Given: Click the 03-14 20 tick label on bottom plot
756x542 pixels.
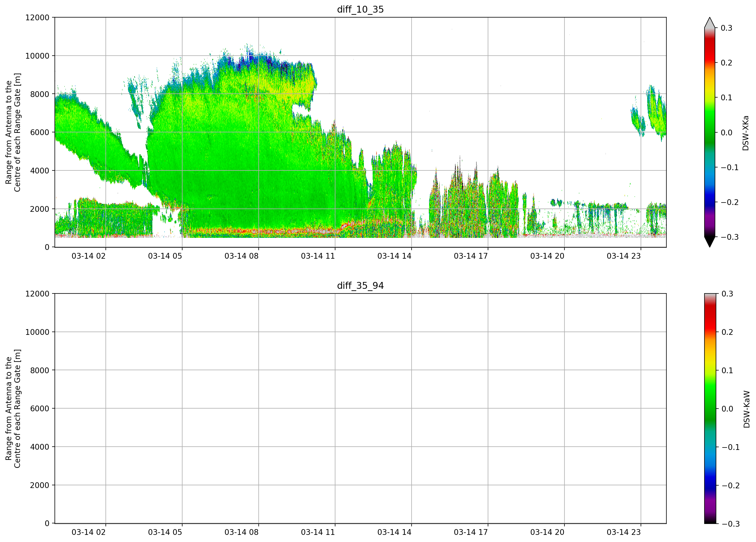Looking at the screenshot, I should [x=547, y=532].
